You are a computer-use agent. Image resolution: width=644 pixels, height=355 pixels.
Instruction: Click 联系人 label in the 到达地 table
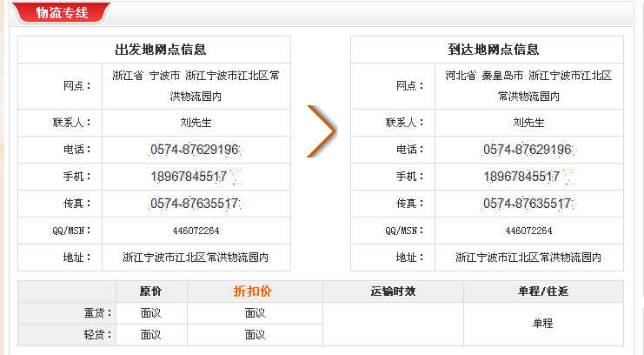[404, 122]
